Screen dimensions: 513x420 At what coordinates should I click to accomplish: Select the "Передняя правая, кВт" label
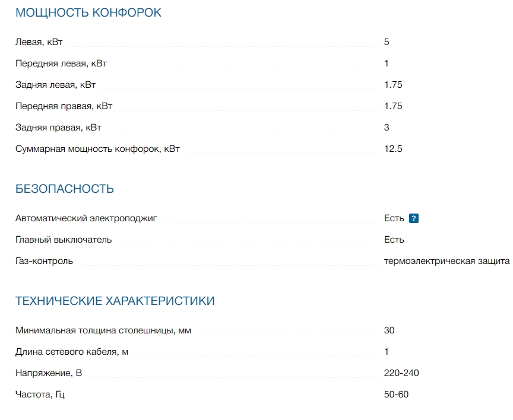point(64,106)
